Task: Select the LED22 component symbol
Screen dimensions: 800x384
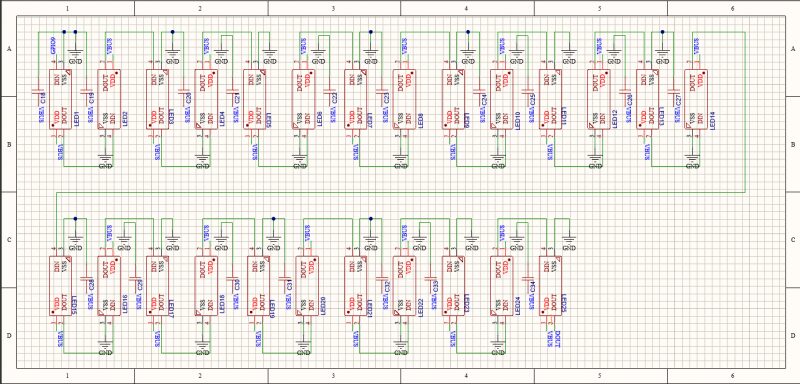Action: [404, 286]
